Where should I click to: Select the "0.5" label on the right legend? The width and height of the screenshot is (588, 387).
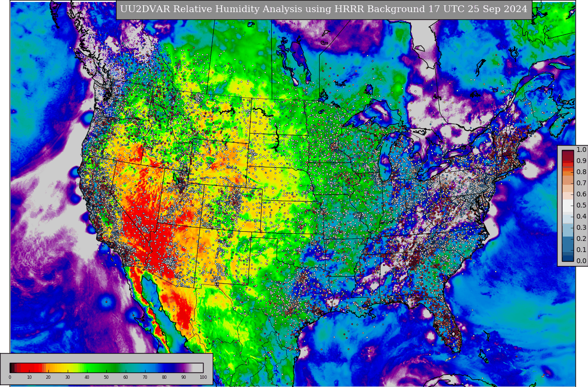(x=581, y=206)
